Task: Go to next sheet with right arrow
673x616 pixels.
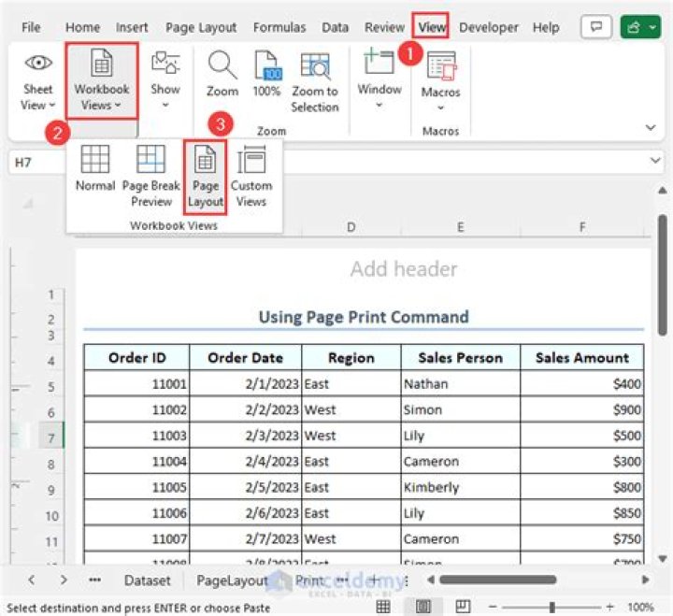Action: 64,580
